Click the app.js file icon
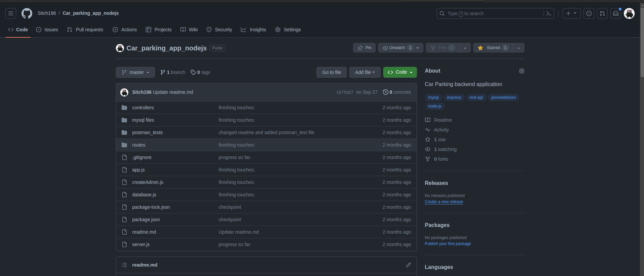The width and height of the screenshot is (644, 276). 124,170
